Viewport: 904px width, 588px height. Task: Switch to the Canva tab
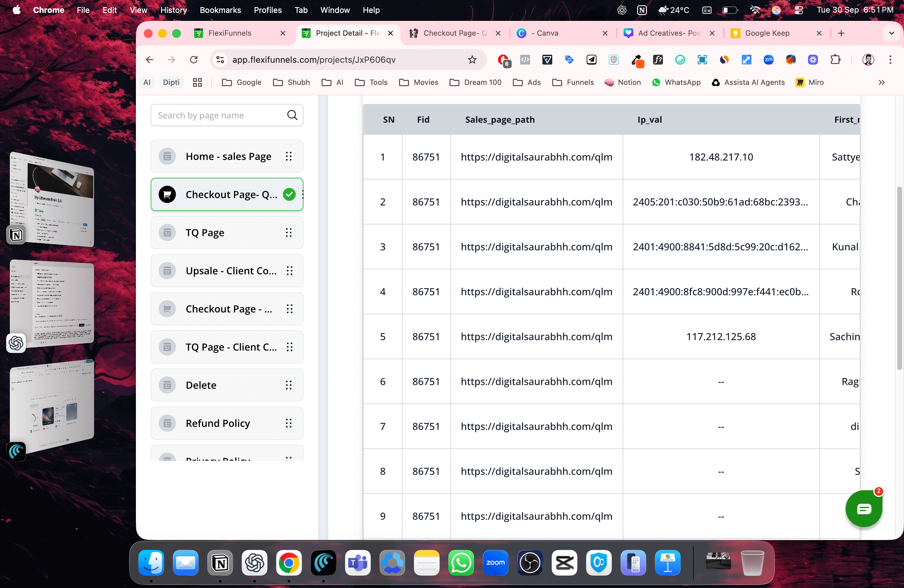[547, 33]
